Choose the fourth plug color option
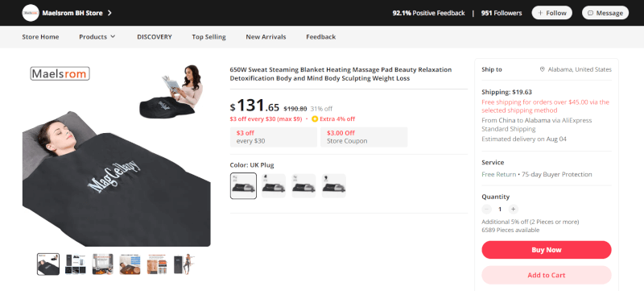Viewport: 644px width, 291px height. pyautogui.click(x=333, y=185)
